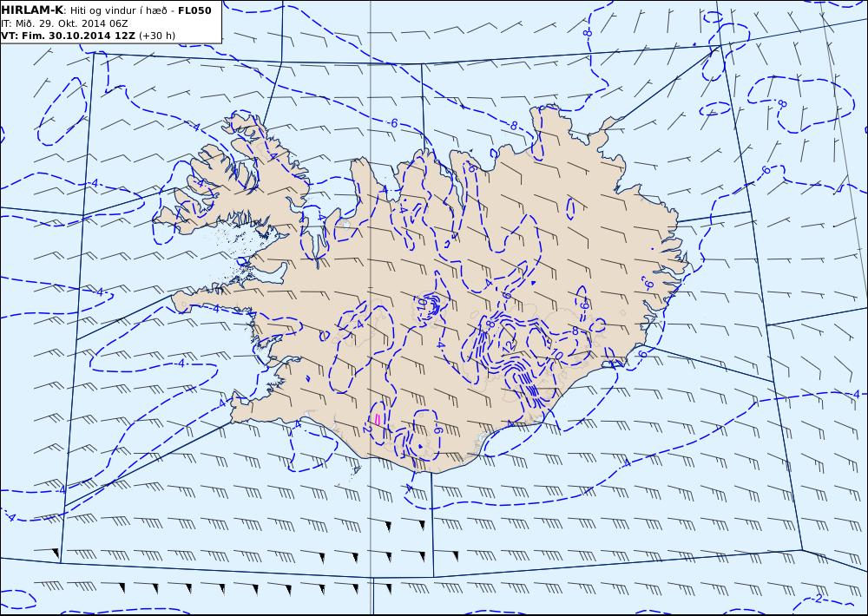Click the small magenta contour on the map
868x616 pixels.
point(378,420)
